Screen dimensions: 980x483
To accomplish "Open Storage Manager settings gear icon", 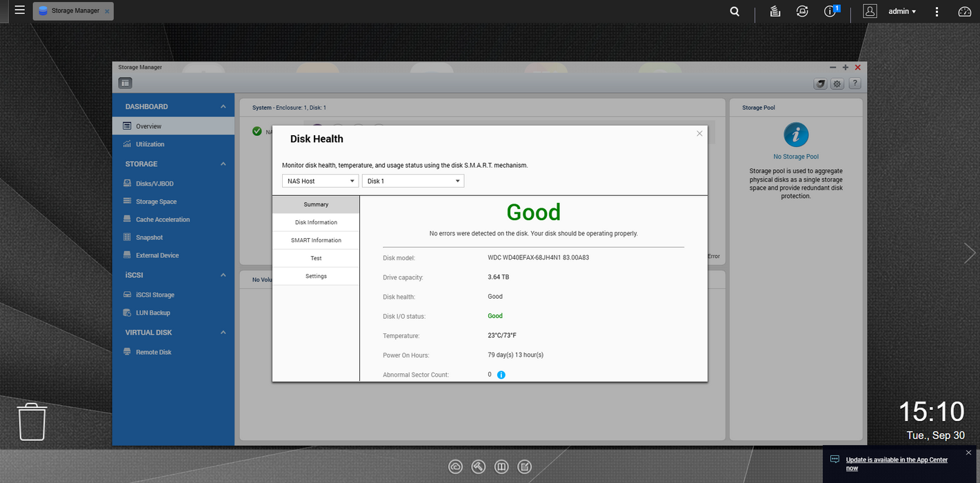I will [837, 83].
